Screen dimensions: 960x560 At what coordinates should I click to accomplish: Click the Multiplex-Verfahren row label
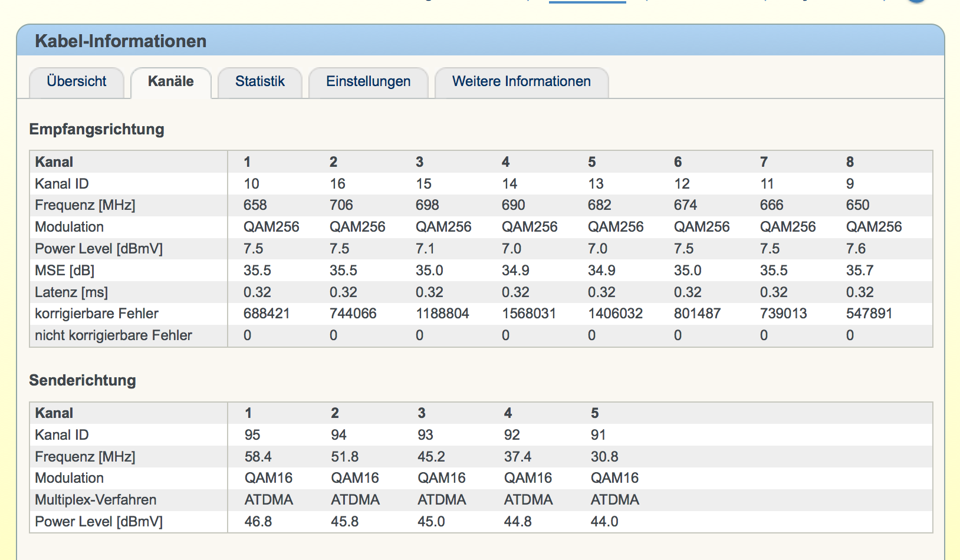pos(96,500)
